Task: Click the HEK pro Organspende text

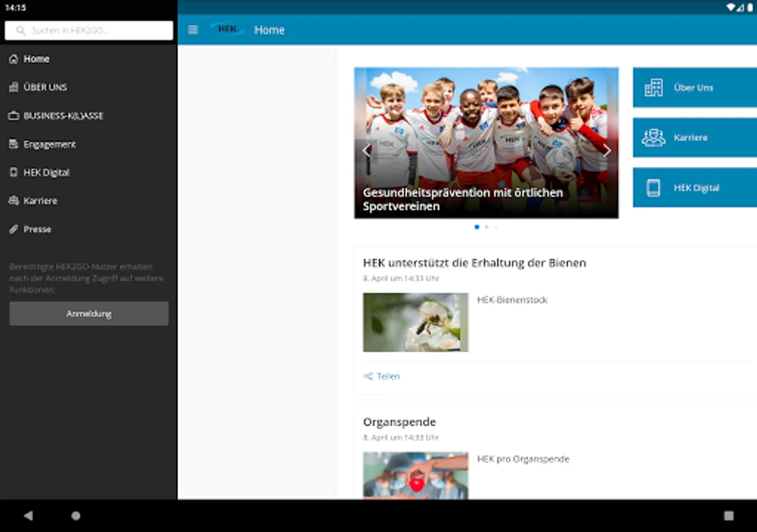Action: pyautogui.click(x=523, y=459)
